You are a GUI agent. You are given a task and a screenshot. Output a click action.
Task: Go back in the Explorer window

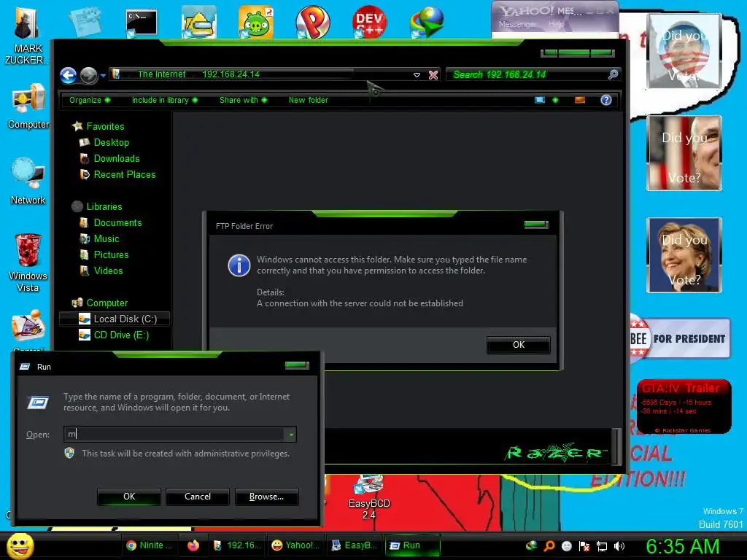tap(68, 75)
